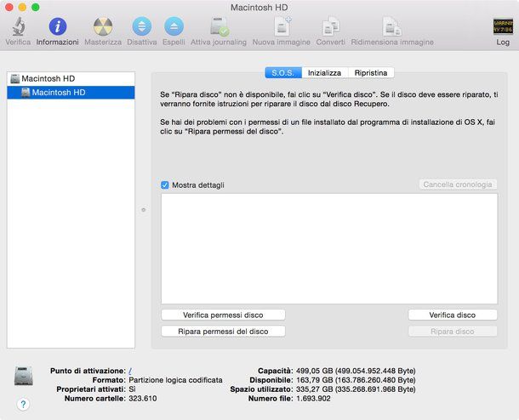Click the Attiva journaling toolbar icon
Screen dimensions: 519x420
(x=220, y=26)
